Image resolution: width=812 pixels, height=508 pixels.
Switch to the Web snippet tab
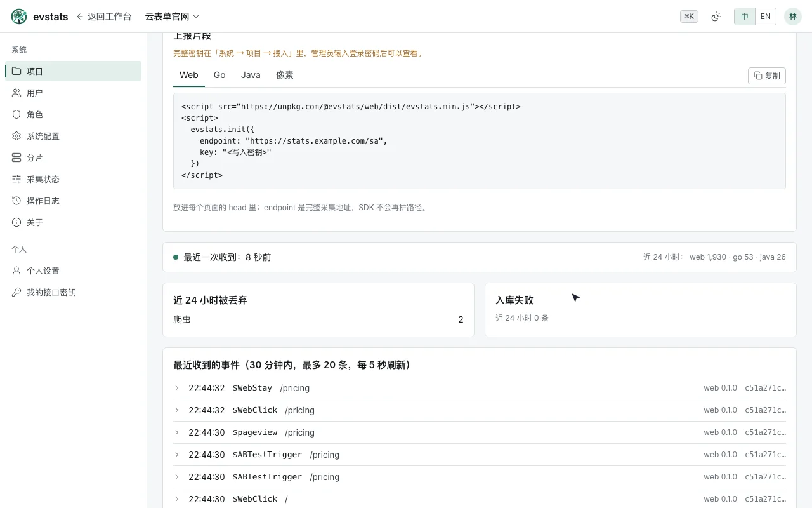(189, 75)
